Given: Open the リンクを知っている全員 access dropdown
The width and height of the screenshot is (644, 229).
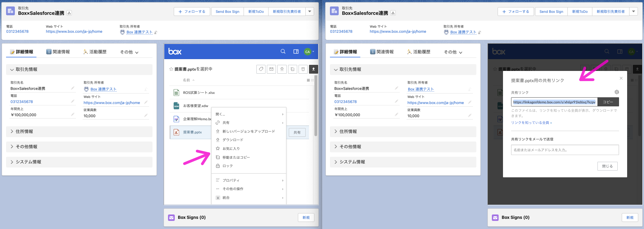Looking at the screenshot, I should pos(531,123).
